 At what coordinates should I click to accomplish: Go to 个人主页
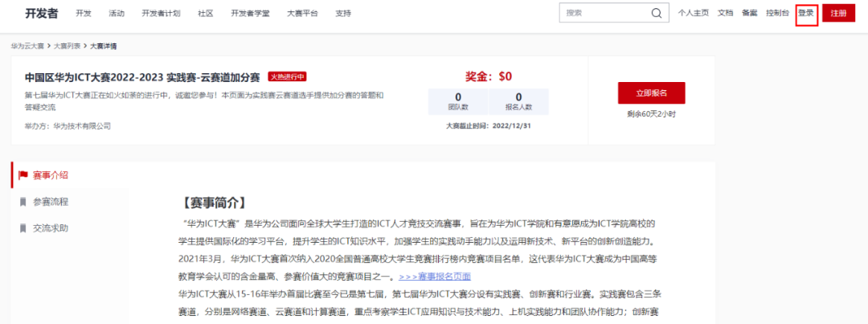point(693,14)
